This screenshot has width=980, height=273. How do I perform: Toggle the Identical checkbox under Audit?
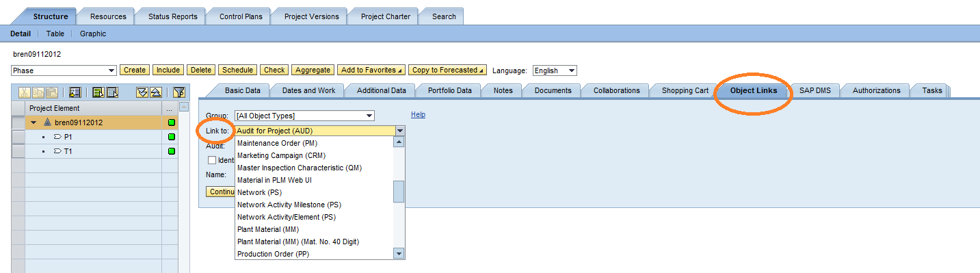pos(212,160)
